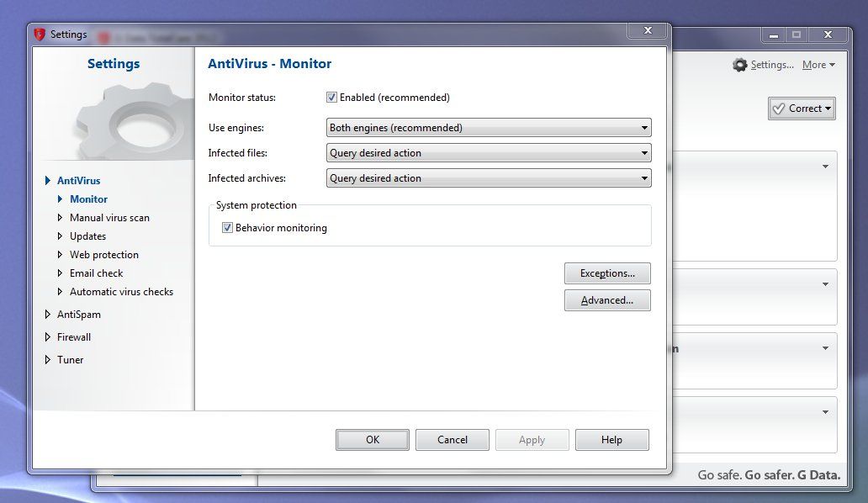The image size is (868, 503).
Task: Select Web protection settings page
Action: click(103, 255)
